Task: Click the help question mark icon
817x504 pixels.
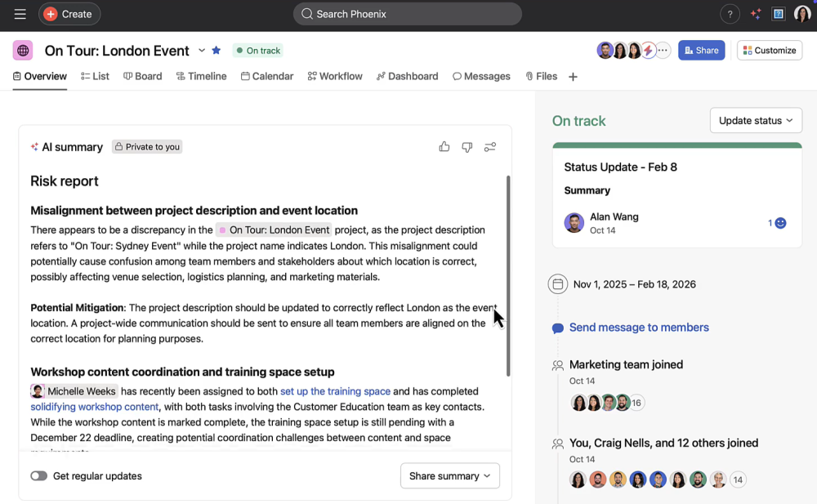Action: 730,14
